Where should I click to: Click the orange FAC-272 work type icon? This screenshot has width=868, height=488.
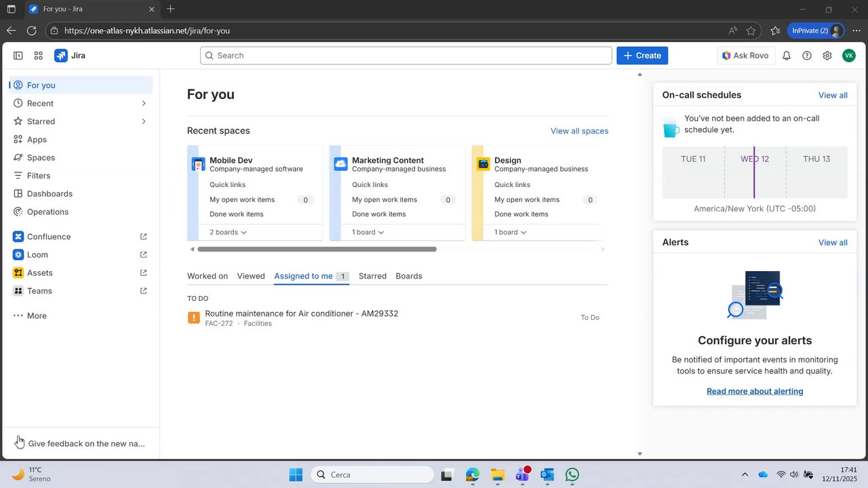pos(194,317)
